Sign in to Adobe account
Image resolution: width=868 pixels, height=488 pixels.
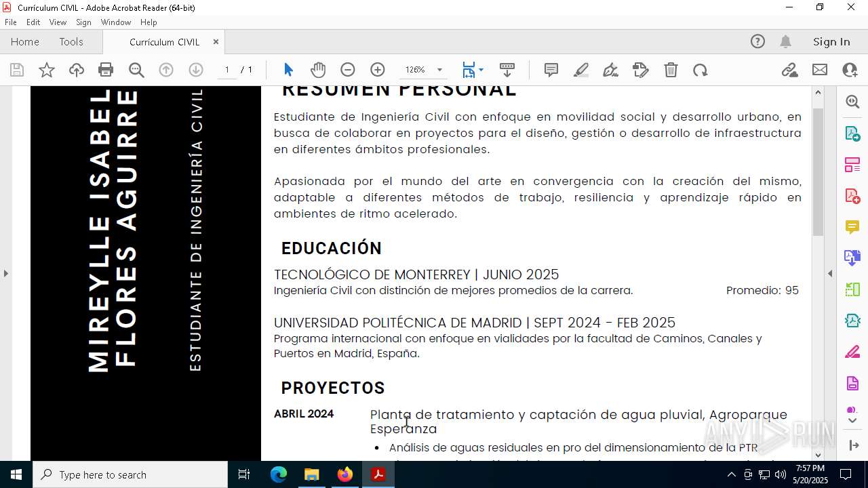(x=831, y=41)
